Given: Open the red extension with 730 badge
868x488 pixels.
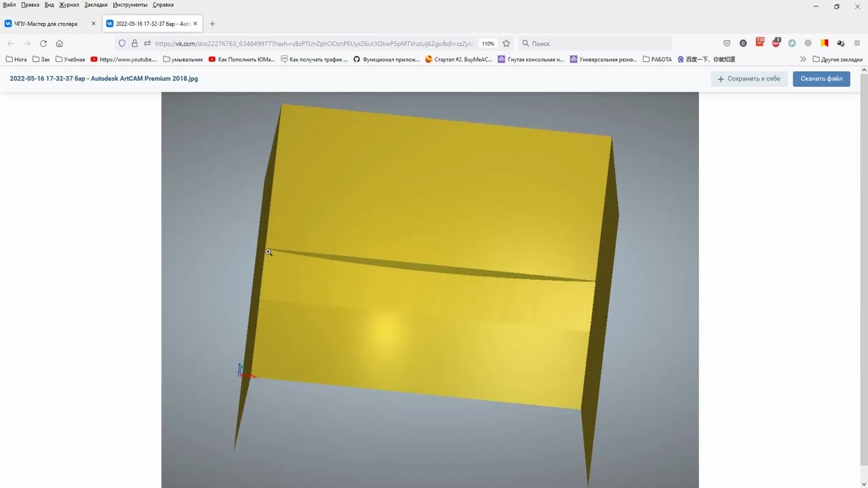Looking at the screenshot, I should 759,42.
